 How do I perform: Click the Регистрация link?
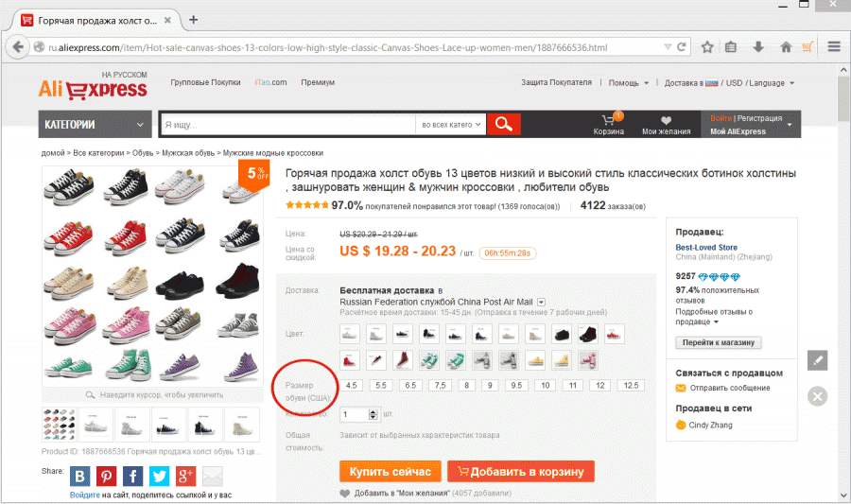pos(759,118)
